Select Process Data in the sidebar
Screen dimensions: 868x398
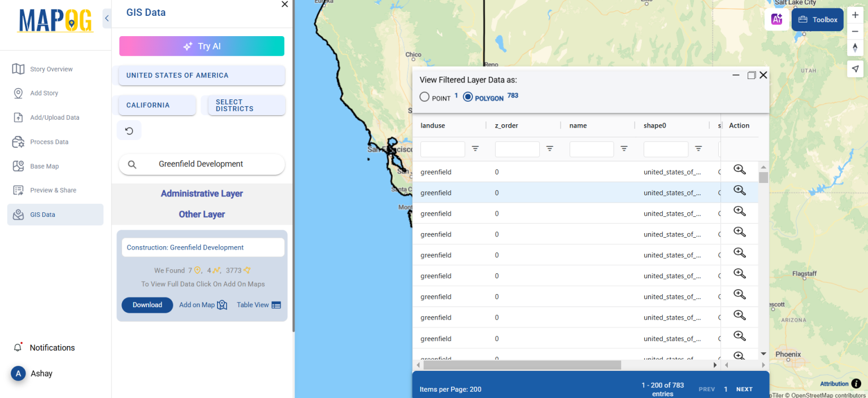point(47,141)
